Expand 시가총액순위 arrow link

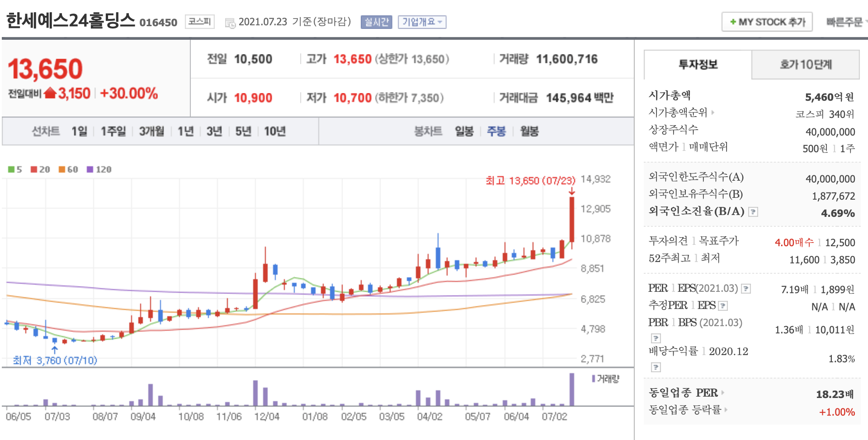click(x=713, y=112)
